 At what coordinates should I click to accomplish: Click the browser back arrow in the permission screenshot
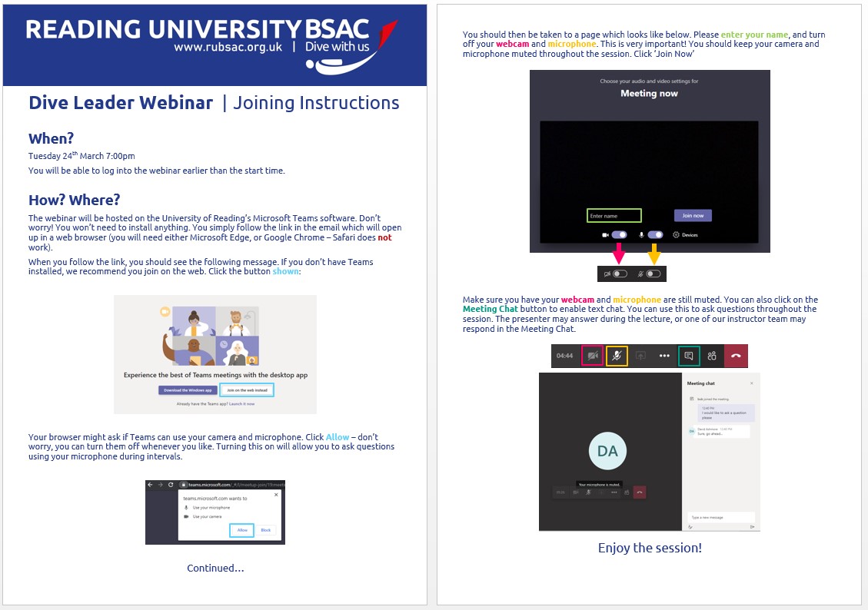pos(150,485)
